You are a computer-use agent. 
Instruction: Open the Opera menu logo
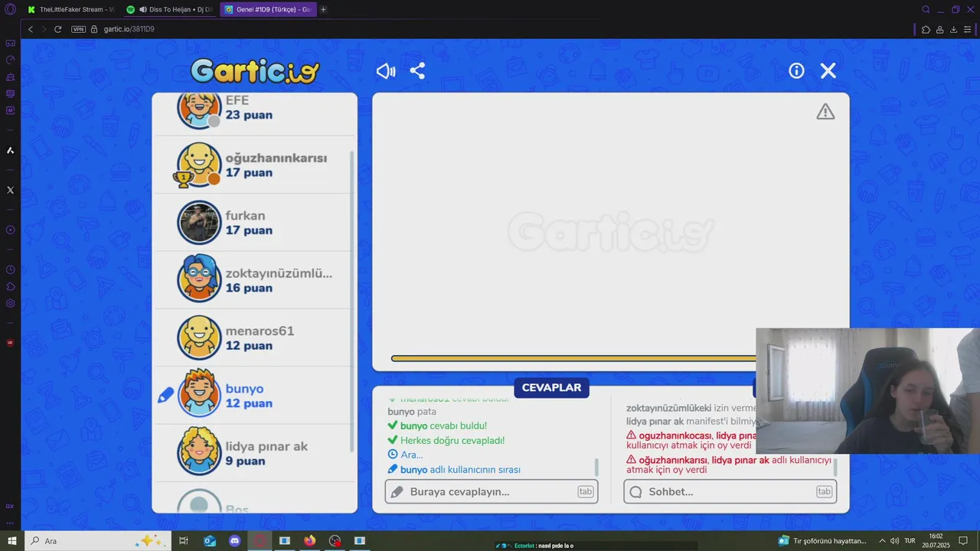(10, 9)
